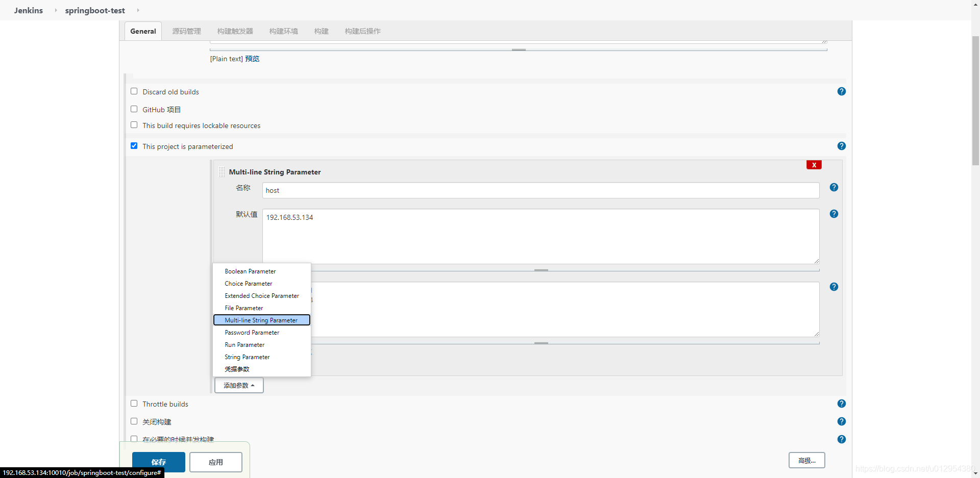The width and height of the screenshot is (980, 478).
Task: Open help for the parameter name field
Action: click(834, 187)
